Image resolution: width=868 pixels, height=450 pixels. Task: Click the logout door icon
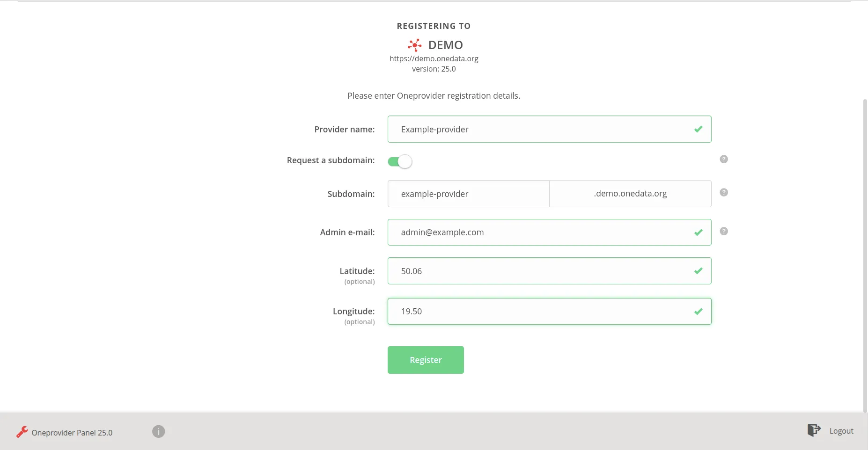point(814,430)
